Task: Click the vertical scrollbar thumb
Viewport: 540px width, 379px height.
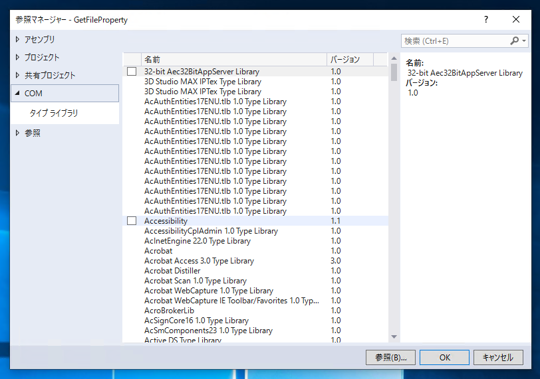Action: click(x=394, y=72)
